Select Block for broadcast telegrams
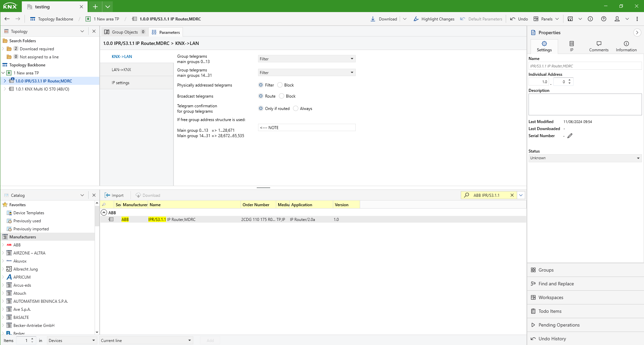The height and width of the screenshot is (345, 644). click(282, 96)
